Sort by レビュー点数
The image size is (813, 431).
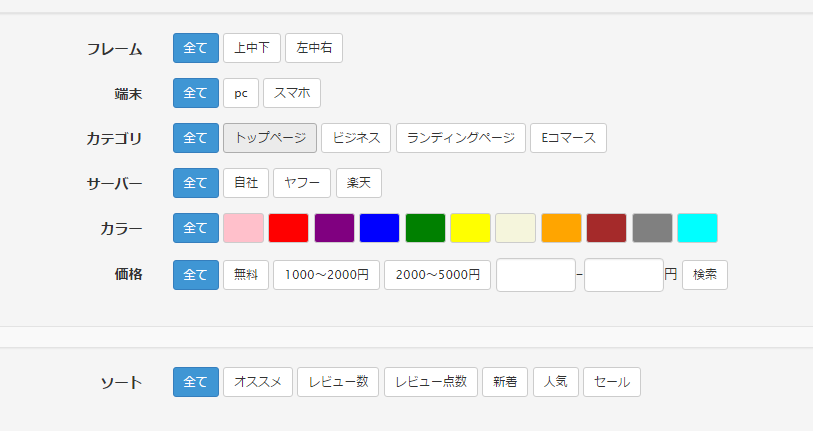coord(431,382)
